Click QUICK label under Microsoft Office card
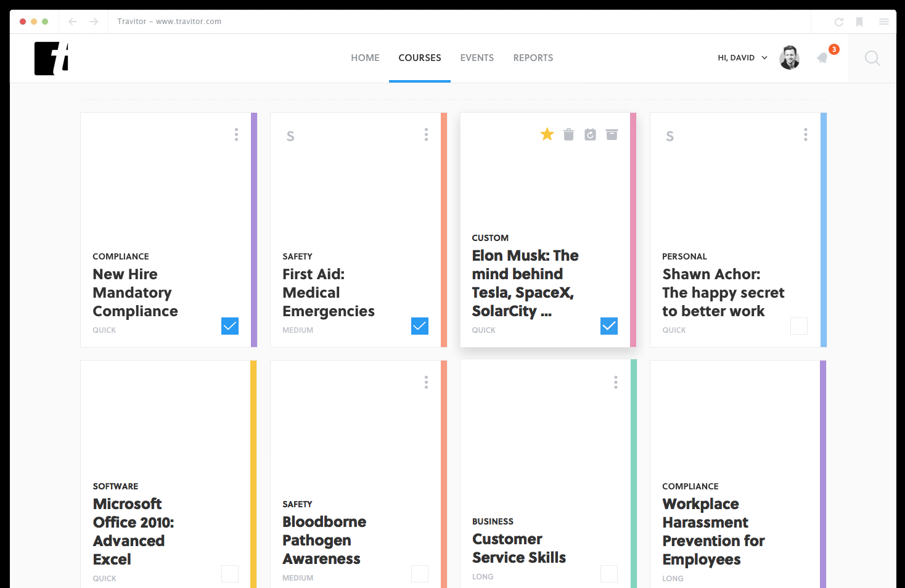The height and width of the screenshot is (588, 905). (x=104, y=579)
